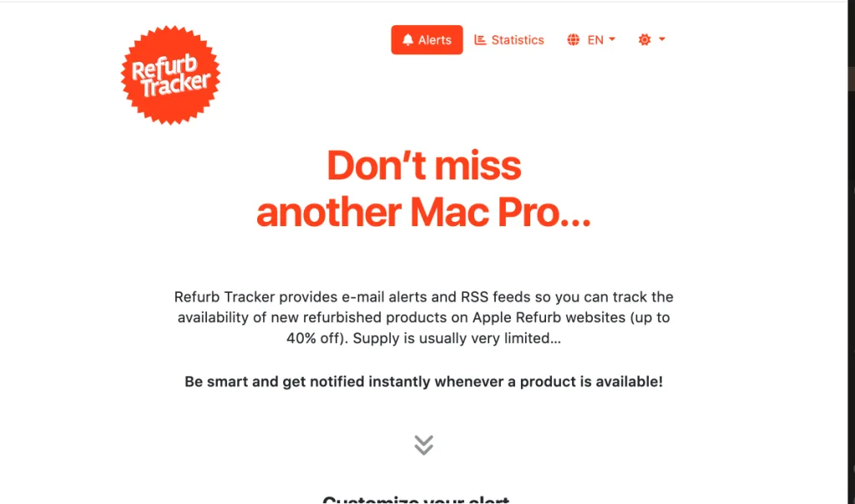Image resolution: width=855 pixels, height=504 pixels.
Task: Expand the caret next to EN
Action: tap(612, 39)
